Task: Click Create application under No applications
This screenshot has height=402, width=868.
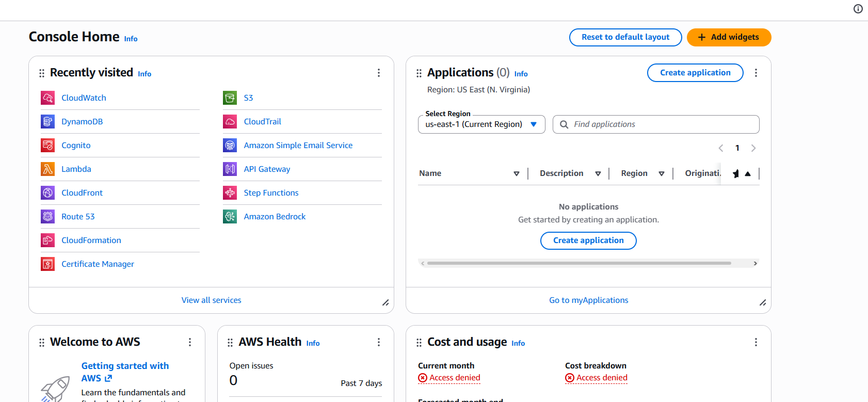Action: 588,240
